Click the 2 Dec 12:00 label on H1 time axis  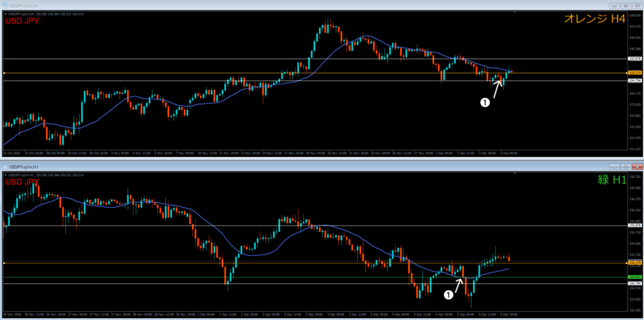(292, 314)
